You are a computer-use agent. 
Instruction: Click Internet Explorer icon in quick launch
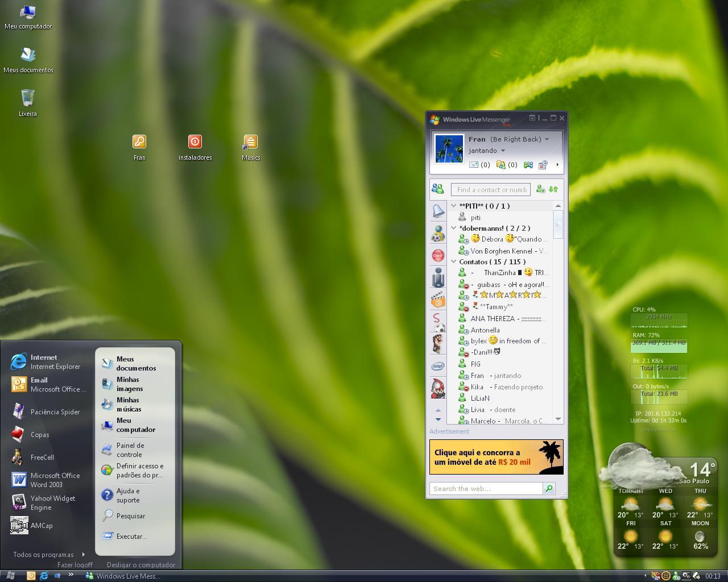pyautogui.click(x=44, y=576)
